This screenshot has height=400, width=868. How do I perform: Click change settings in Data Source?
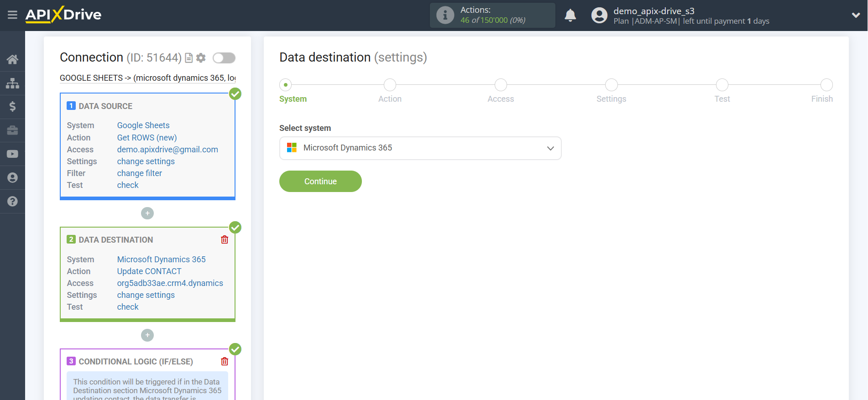pyautogui.click(x=146, y=161)
